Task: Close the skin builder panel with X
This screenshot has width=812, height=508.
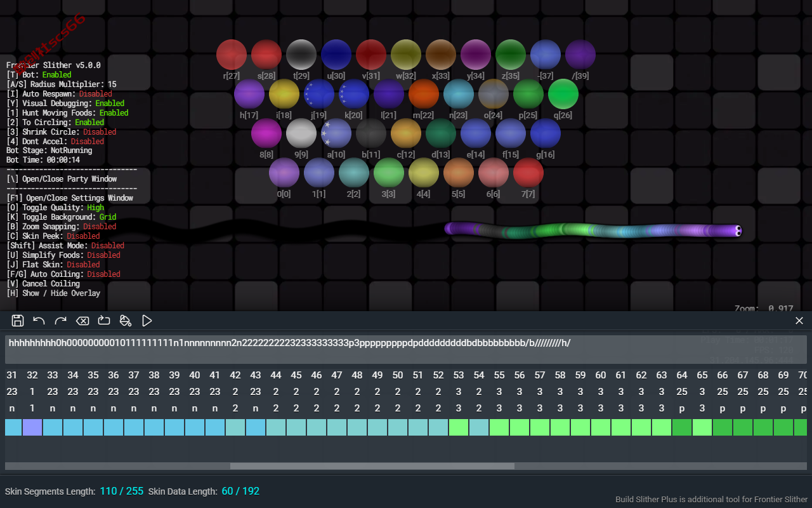Action: 799,321
